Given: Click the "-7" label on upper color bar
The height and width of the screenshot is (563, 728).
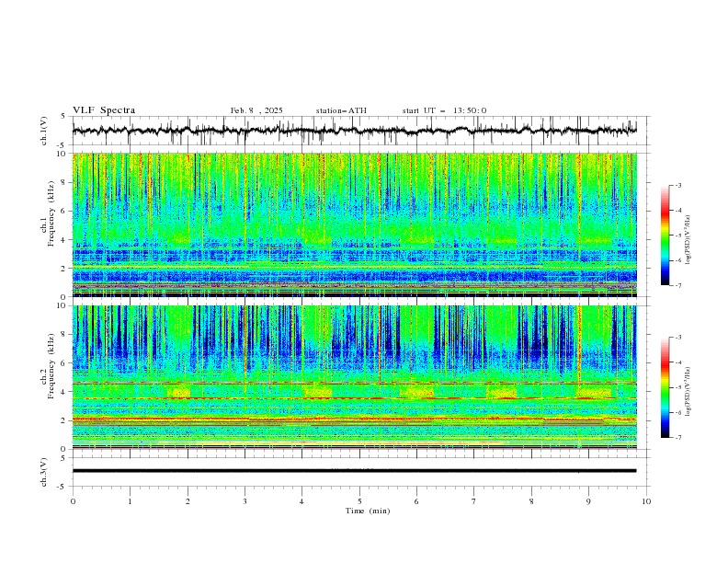Looking at the screenshot, I should 677,285.
